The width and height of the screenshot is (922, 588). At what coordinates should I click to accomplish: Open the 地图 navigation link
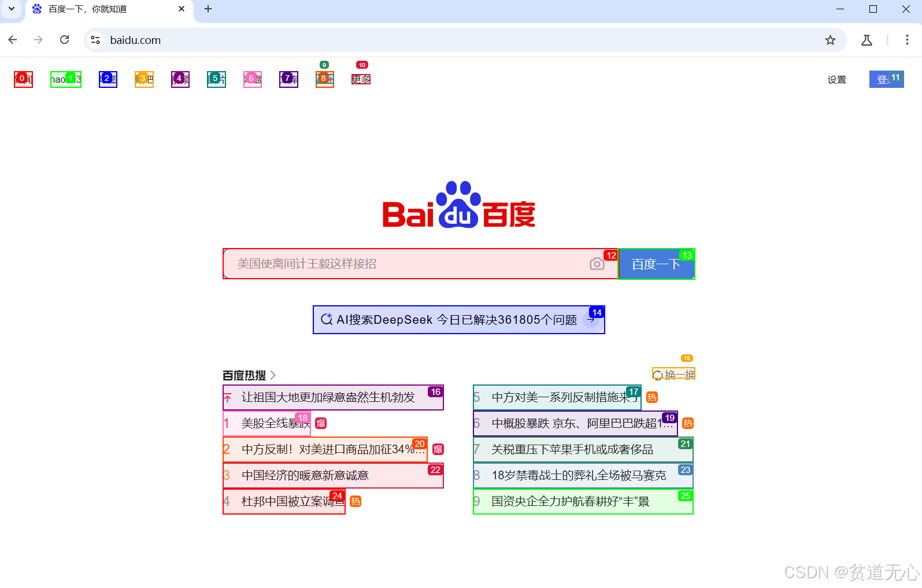(x=108, y=79)
